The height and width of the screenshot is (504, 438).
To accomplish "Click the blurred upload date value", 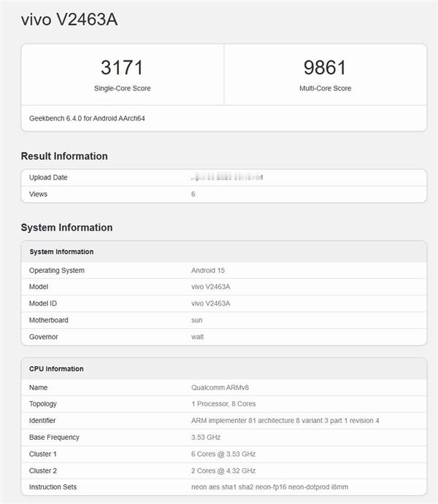I will (x=227, y=177).
